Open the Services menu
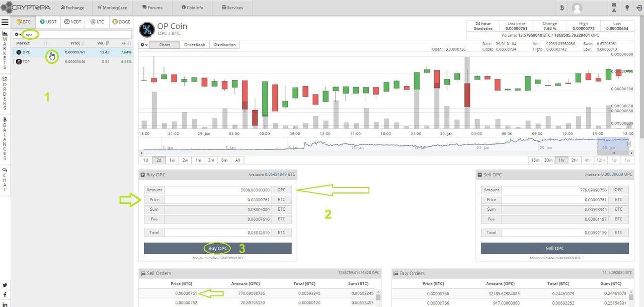Image resolution: width=644 pixels, height=307 pixels. click(x=232, y=8)
